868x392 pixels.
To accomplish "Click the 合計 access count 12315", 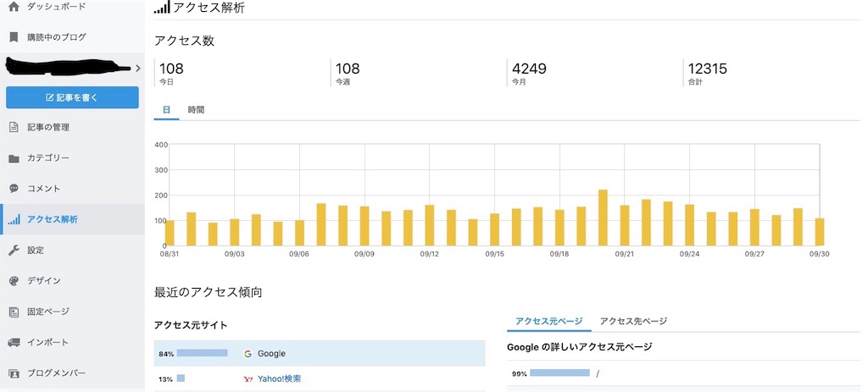I will pos(708,69).
